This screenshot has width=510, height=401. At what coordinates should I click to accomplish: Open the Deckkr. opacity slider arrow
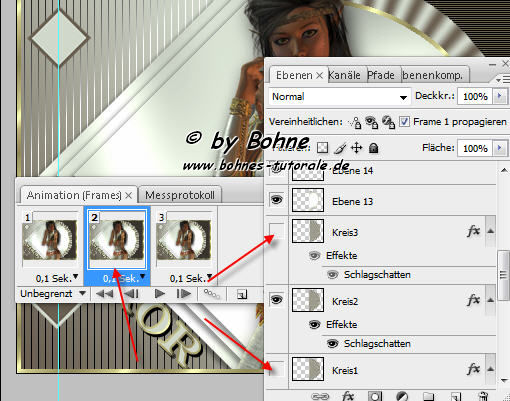click(x=499, y=96)
